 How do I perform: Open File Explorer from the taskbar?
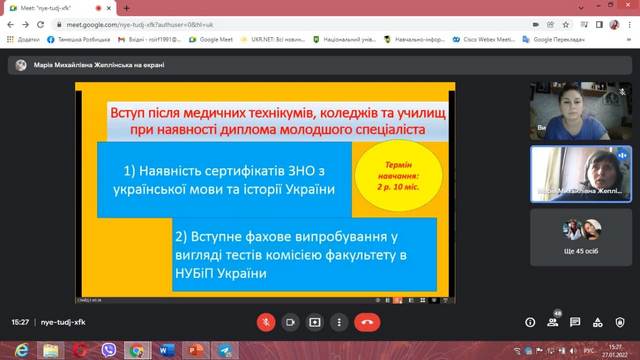(51, 351)
